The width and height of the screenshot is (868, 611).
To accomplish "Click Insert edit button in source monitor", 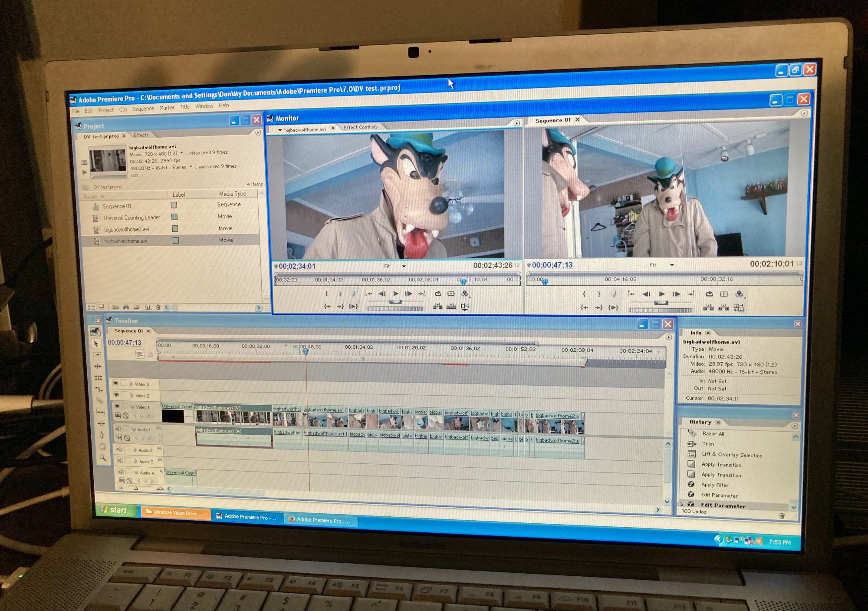I will [x=437, y=306].
